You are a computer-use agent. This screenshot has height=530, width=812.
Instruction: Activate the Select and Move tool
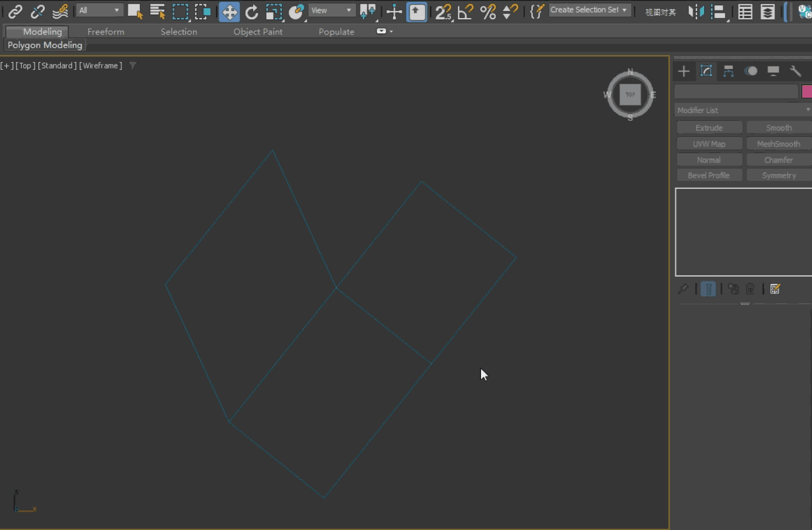(x=229, y=11)
